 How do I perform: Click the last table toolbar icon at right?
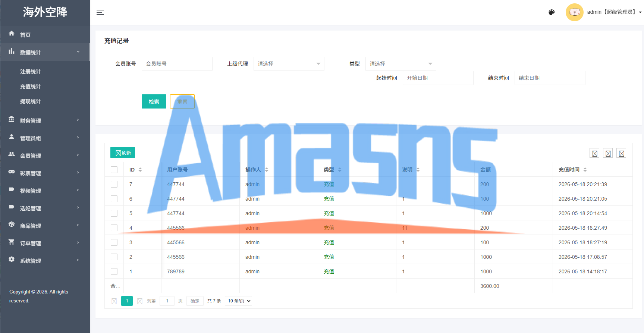click(622, 153)
